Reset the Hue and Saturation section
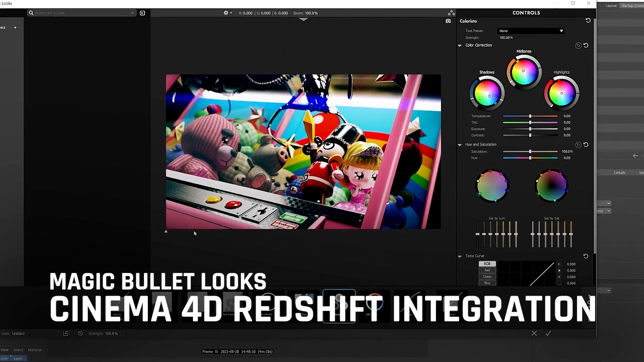 click(x=586, y=144)
